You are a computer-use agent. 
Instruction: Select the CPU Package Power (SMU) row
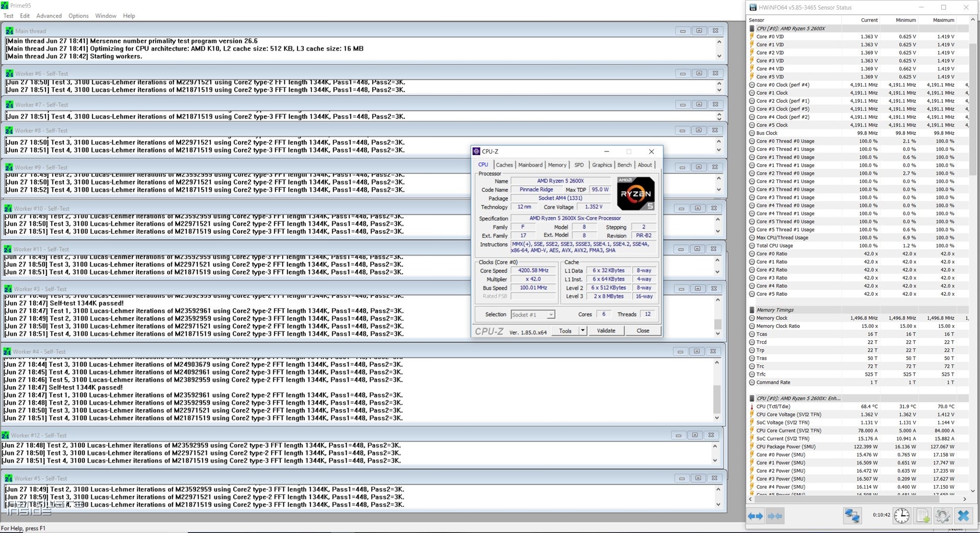(x=859, y=447)
